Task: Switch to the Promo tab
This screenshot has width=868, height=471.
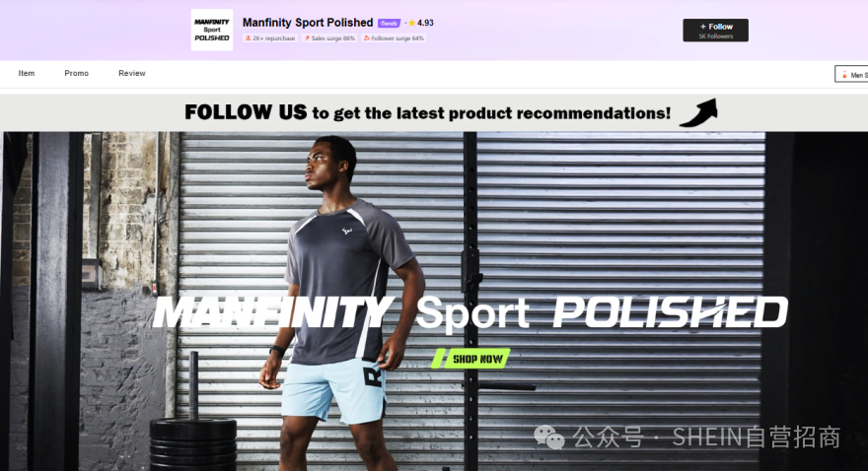Action: point(76,73)
